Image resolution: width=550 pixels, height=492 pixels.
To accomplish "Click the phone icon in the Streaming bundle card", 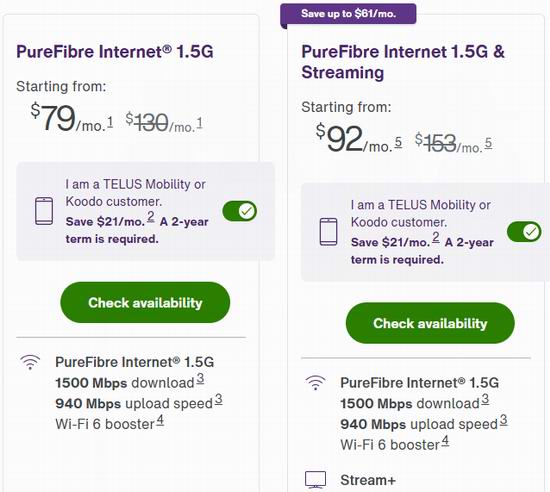I will [329, 232].
